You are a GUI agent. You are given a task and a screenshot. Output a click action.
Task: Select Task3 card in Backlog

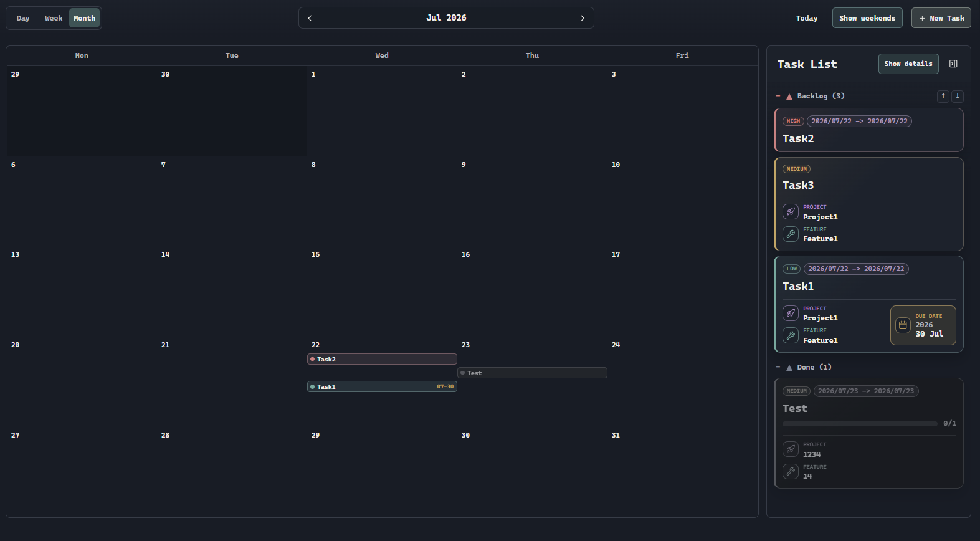tap(868, 204)
